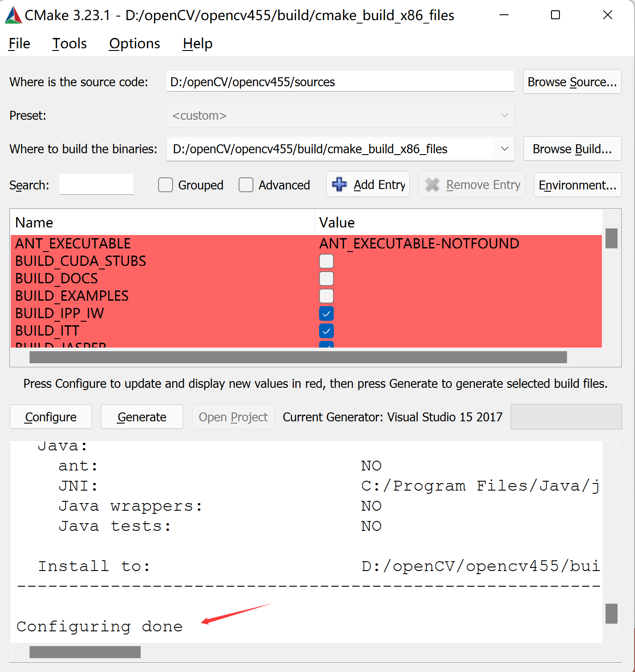Click the Generate button

pyautogui.click(x=142, y=417)
